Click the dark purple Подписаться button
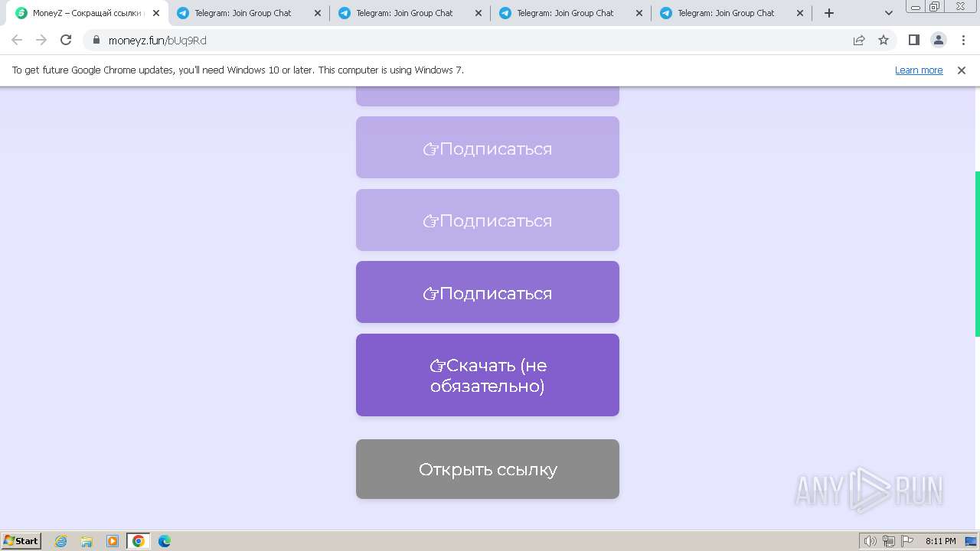This screenshot has height=551, width=980. (x=488, y=292)
